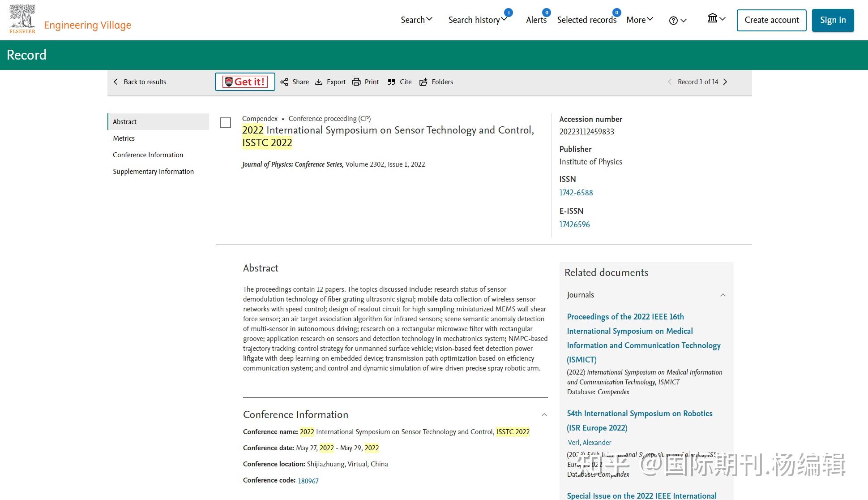Screen dimensions: 868x500
Task: Select the record checkbox
Action: point(226,123)
